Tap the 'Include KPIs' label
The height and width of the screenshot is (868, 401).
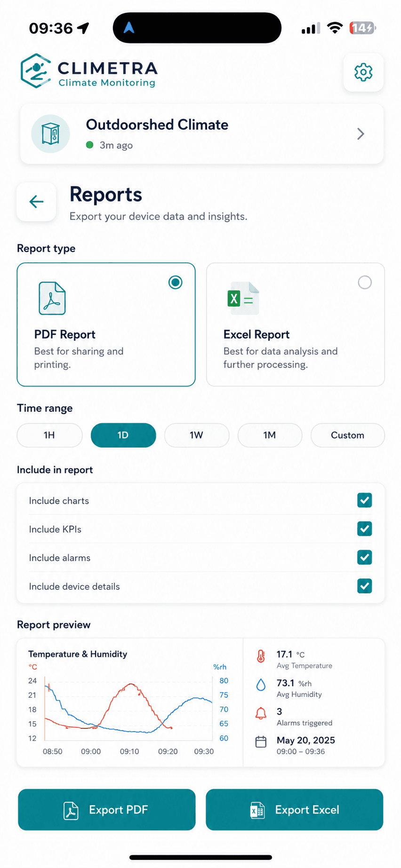tap(55, 529)
